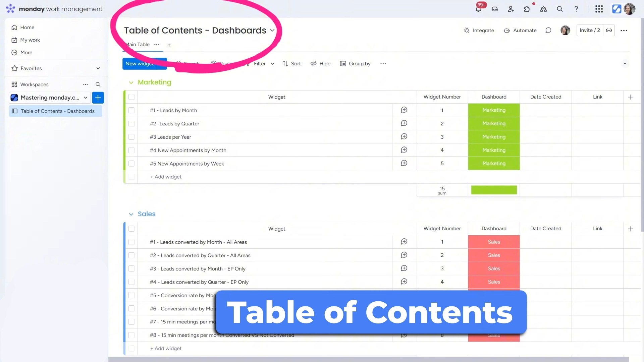Viewport: 644px width, 362px height.
Task: Add column in Marketing group header
Action: [631, 97]
